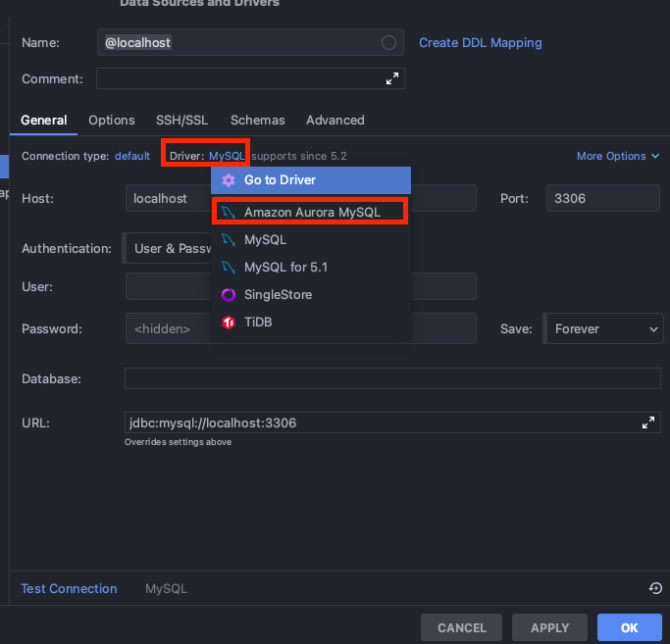Select Amazon Aurora MySQL driver
This screenshot has height=644, width=670.
311,213
